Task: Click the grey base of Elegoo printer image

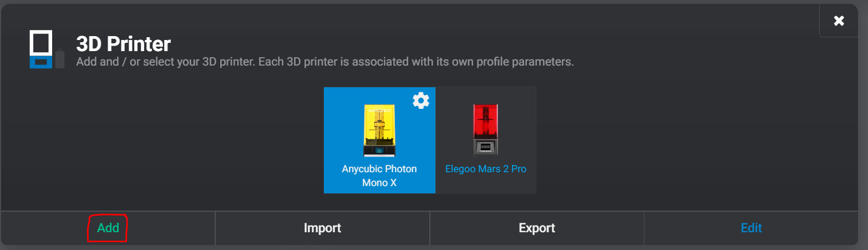Action: click(x=485, y=148)
